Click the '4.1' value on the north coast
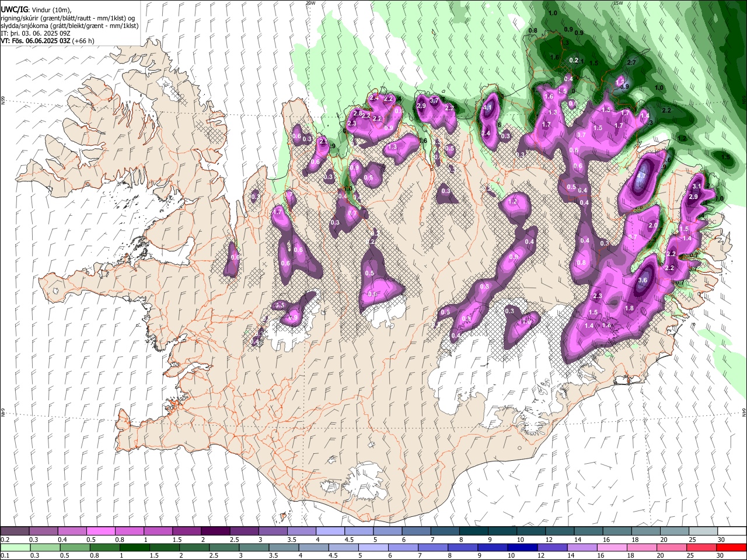The width and height of the screenshot is (747, 560). tap(488, 108)
